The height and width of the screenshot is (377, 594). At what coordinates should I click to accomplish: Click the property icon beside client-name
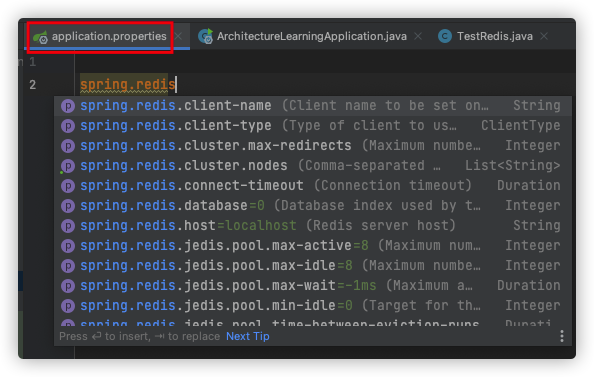(68, 106)
